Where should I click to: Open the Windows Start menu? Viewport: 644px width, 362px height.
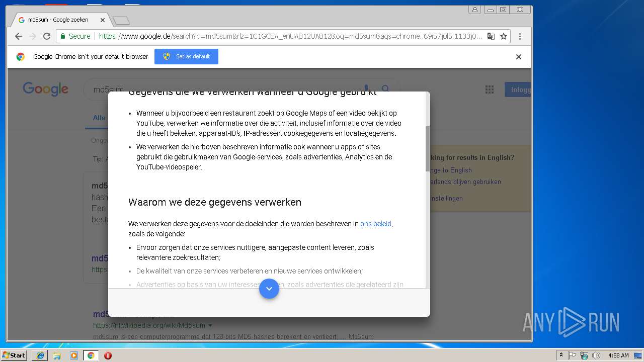[14, 355]
